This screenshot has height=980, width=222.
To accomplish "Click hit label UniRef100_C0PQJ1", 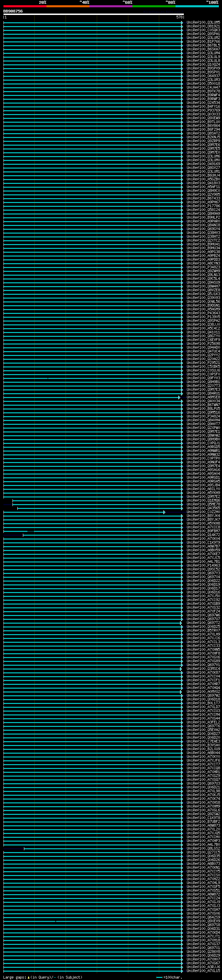I will click(x=203, y=443).
